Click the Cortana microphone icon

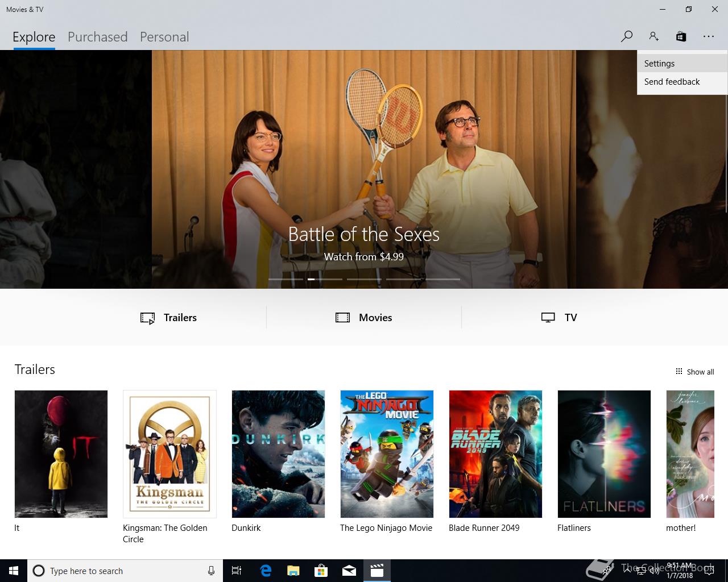coord(211,571)
